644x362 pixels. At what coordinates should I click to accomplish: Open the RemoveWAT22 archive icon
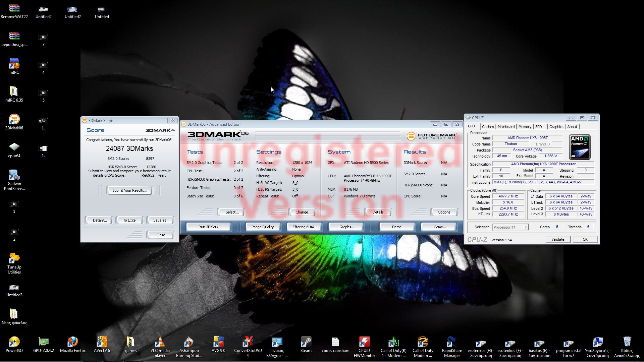click(x=14, y=11)
